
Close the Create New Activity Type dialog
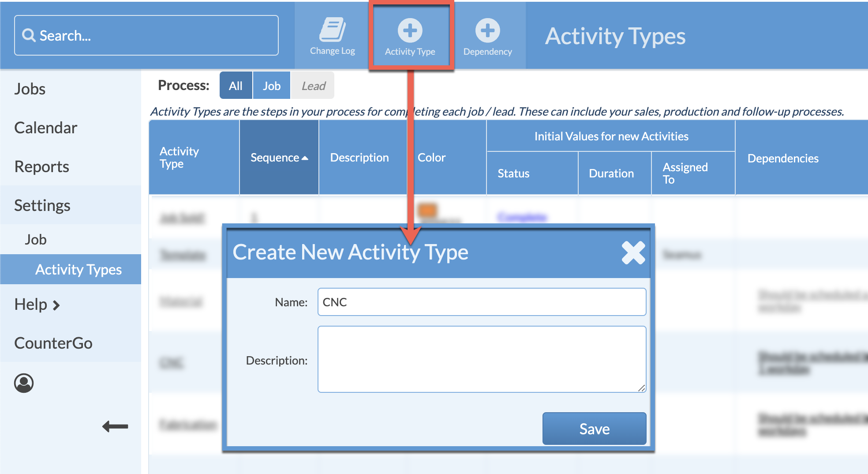click(633, 252)
